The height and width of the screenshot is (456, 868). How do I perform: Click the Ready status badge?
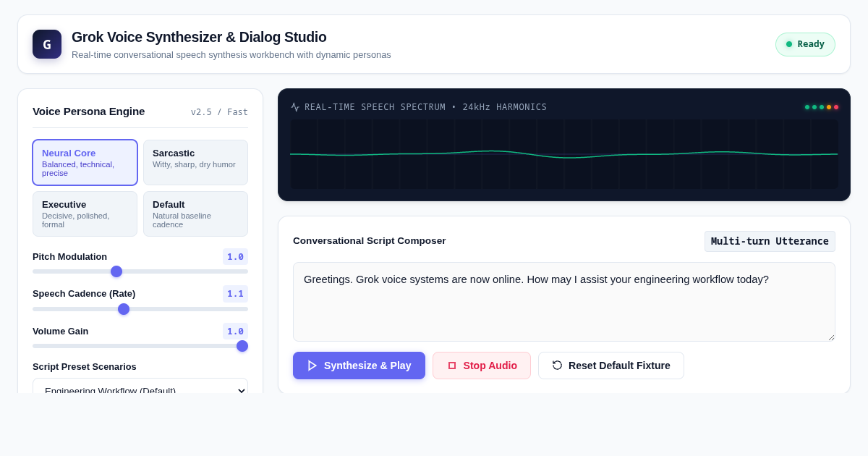tap(805, 44)
